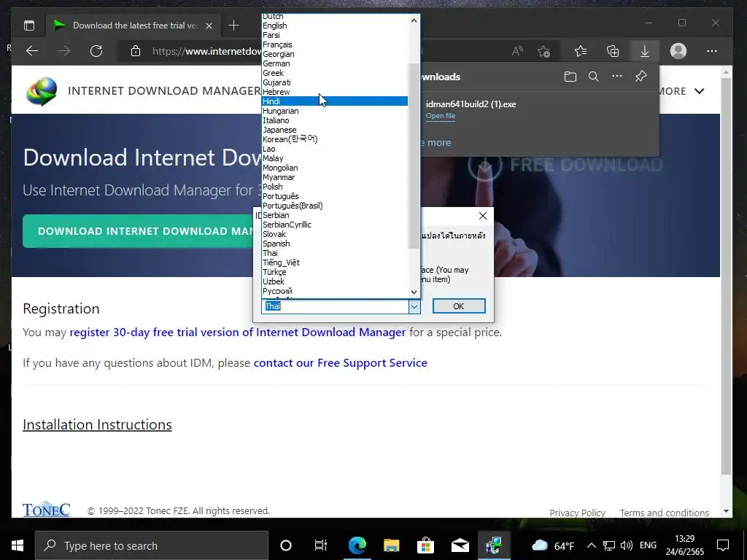
Task: Open Terms and conditions link
Action: click(x=664, y=513)
